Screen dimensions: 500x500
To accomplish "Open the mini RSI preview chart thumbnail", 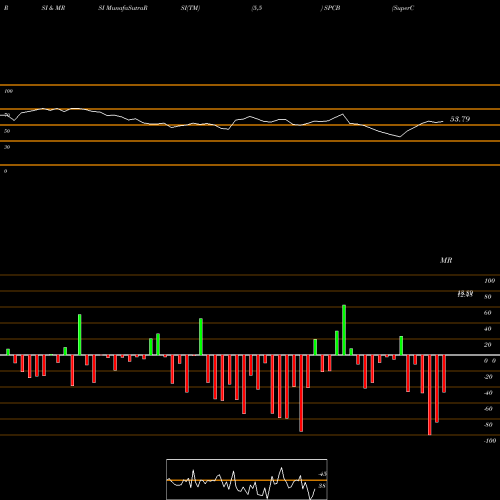I will pyautogui.click(x=247, y=479).
